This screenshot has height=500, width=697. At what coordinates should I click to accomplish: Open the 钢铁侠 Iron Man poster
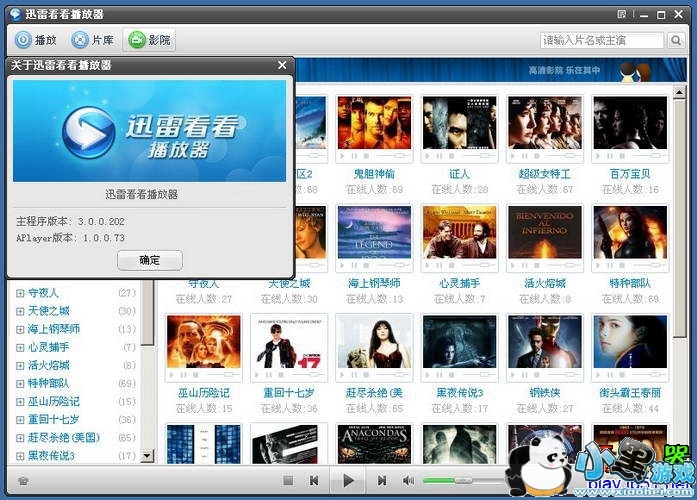(545, 341)
